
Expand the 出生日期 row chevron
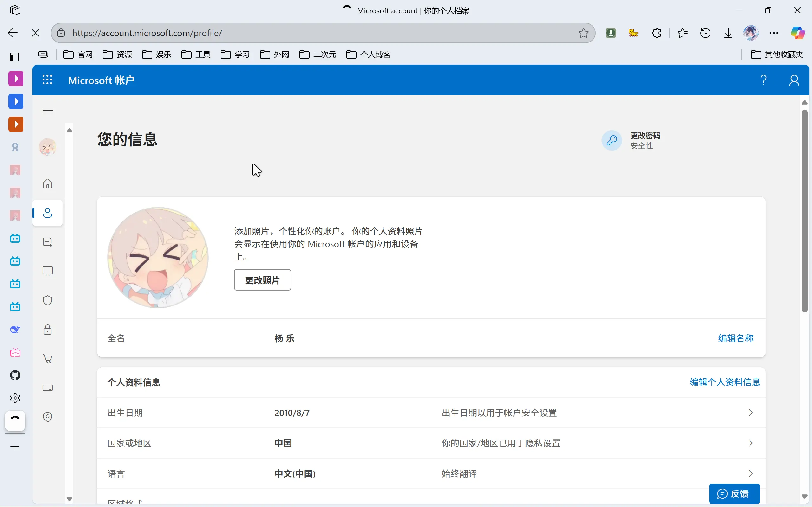click(x=750, y=413)
